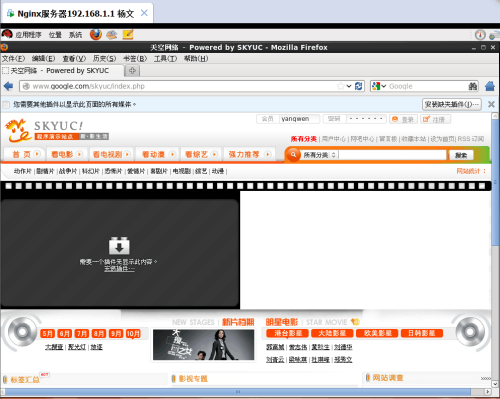The image size is (500, 399).
Task: Click the scroll-right arrow of horizontal scrollbar
Action: click(x=487, y=392)
